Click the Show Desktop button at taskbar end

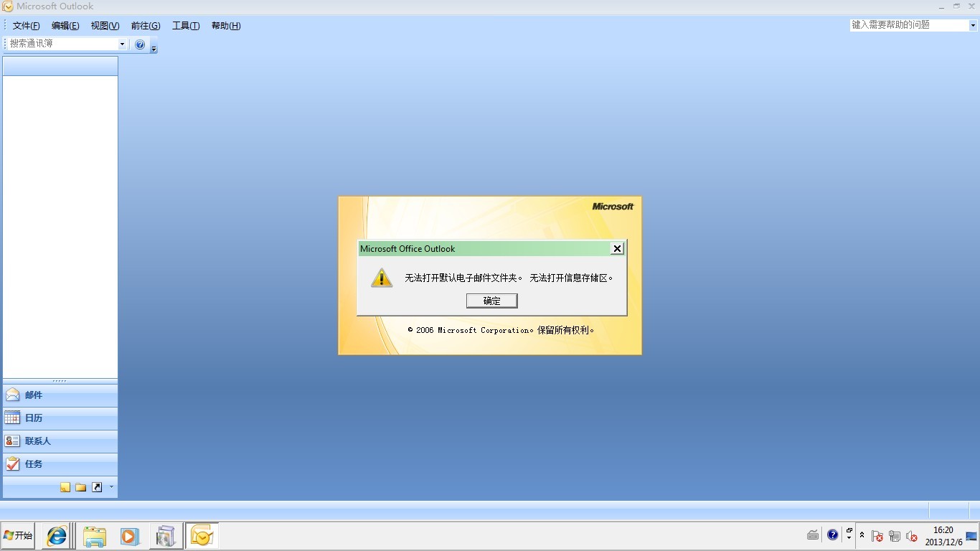[972, 536]
